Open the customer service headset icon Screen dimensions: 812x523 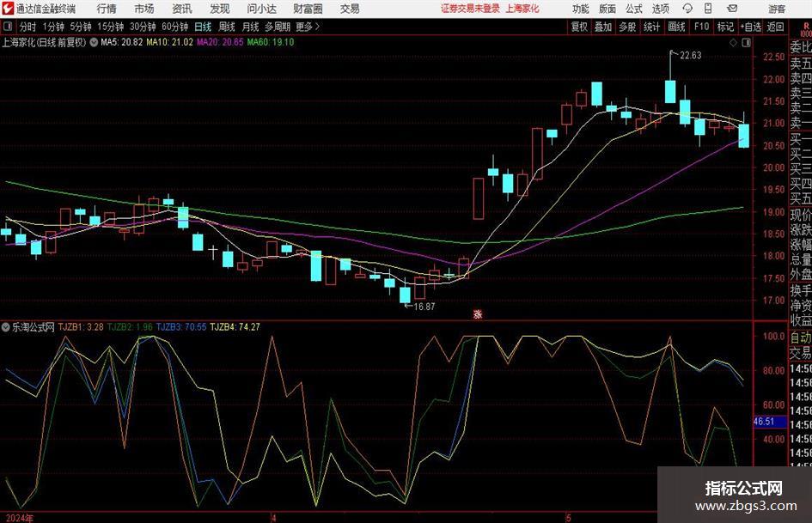687,9
